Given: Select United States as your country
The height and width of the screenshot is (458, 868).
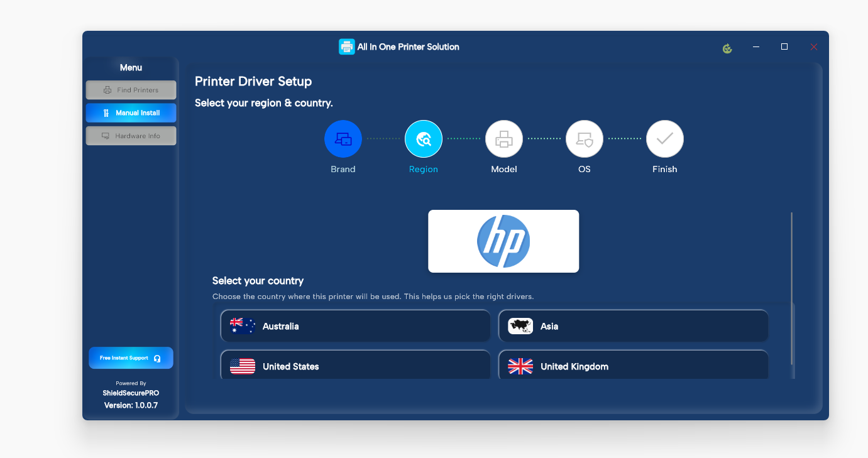Looking at the screenshot, I should [355, 365].
